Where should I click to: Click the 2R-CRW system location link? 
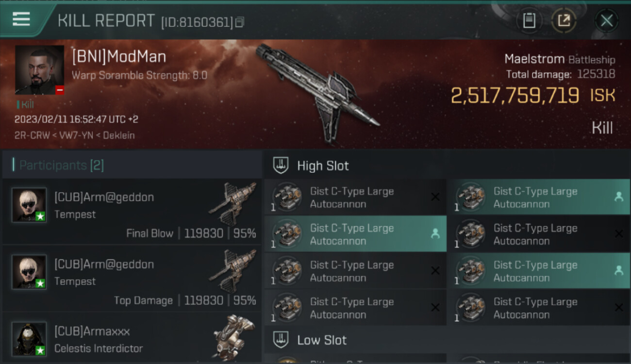[32, 135]
